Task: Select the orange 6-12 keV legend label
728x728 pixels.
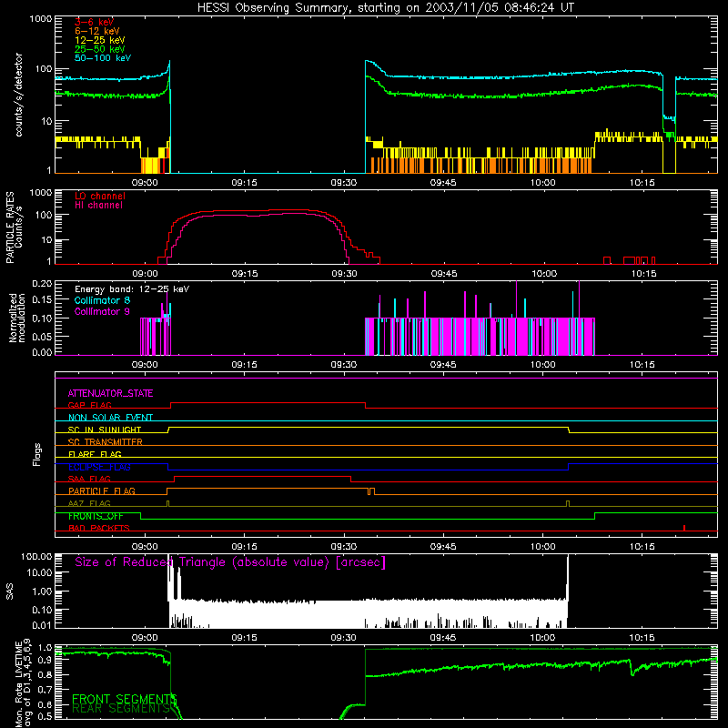Action: click(97, 31)
